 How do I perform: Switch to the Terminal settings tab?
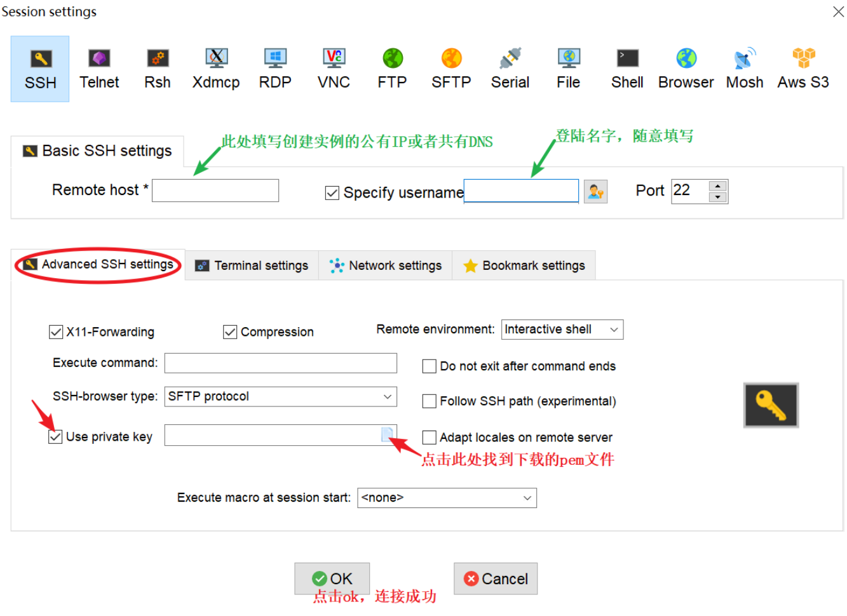(252, 265)
